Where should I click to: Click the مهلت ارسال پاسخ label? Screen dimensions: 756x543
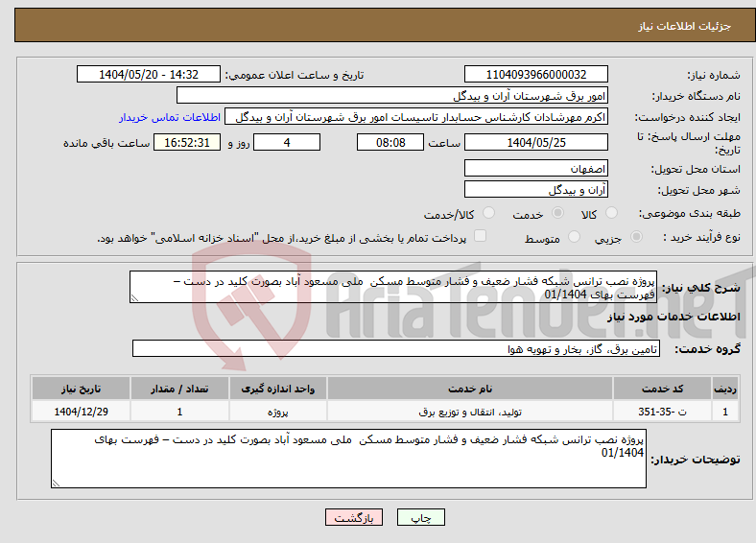(x=689, y=143)
